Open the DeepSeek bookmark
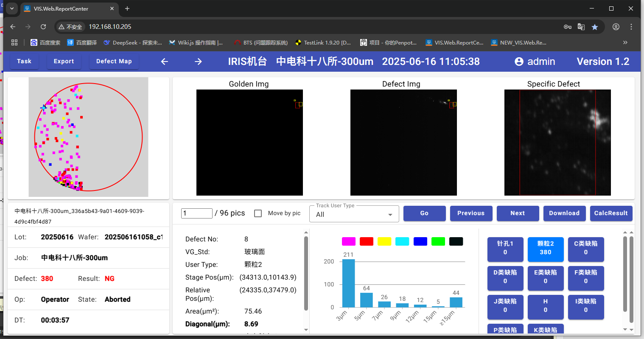 [133, 42]
